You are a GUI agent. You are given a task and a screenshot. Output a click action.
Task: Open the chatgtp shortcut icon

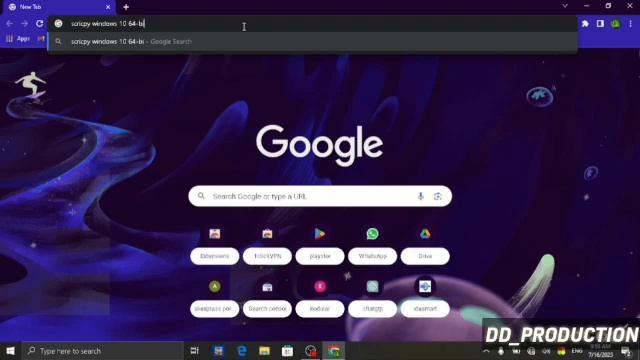pyautogui.click(x=372, y=287)
